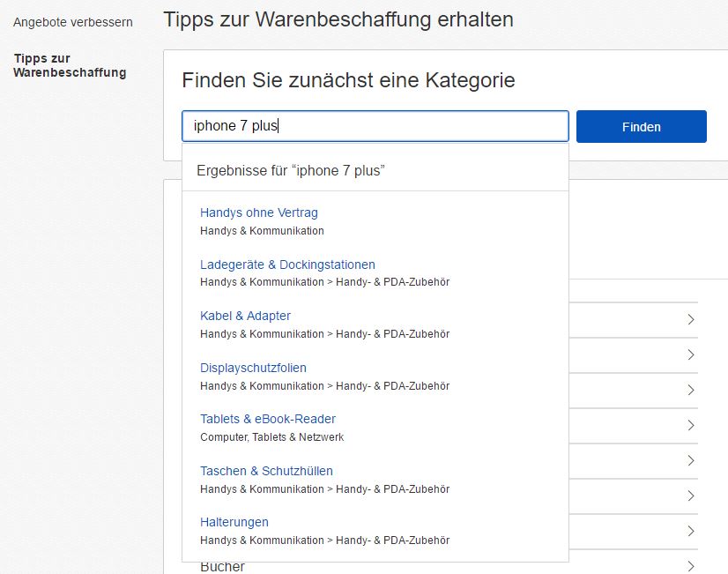This screenshot has width=728, height=574.
Task: Select 'Tablets & eBook-Reader' suggestion
Action: pos(268,419)
